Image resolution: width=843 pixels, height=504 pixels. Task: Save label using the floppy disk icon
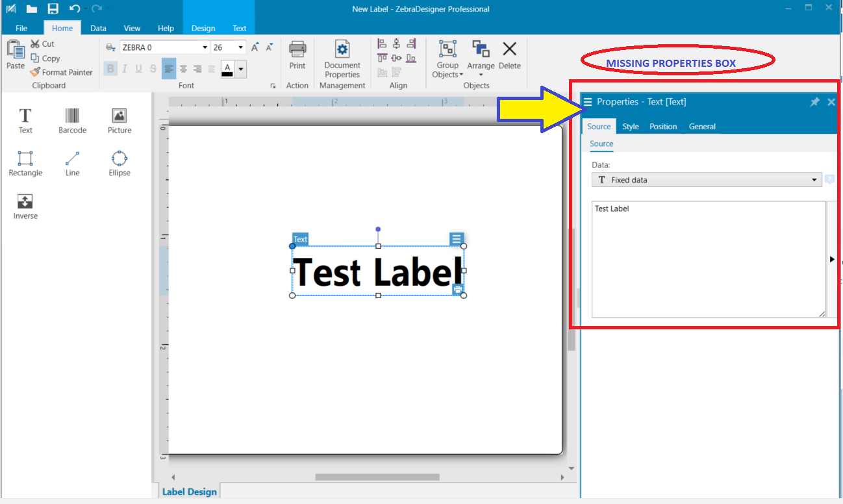[53, 9]
